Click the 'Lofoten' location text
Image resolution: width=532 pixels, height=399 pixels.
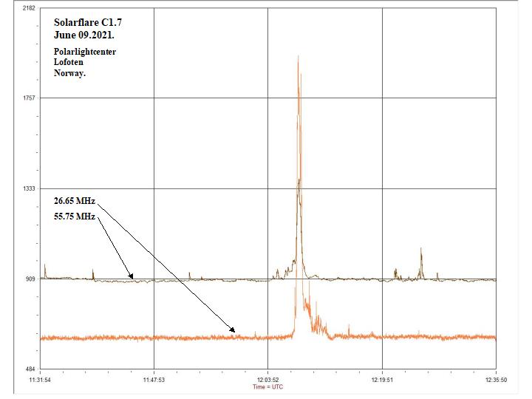coord(69,62)
